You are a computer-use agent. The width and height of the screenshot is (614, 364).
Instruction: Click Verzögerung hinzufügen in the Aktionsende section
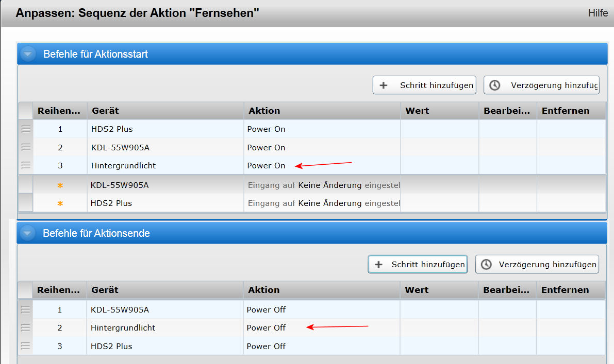coord(537,264)
